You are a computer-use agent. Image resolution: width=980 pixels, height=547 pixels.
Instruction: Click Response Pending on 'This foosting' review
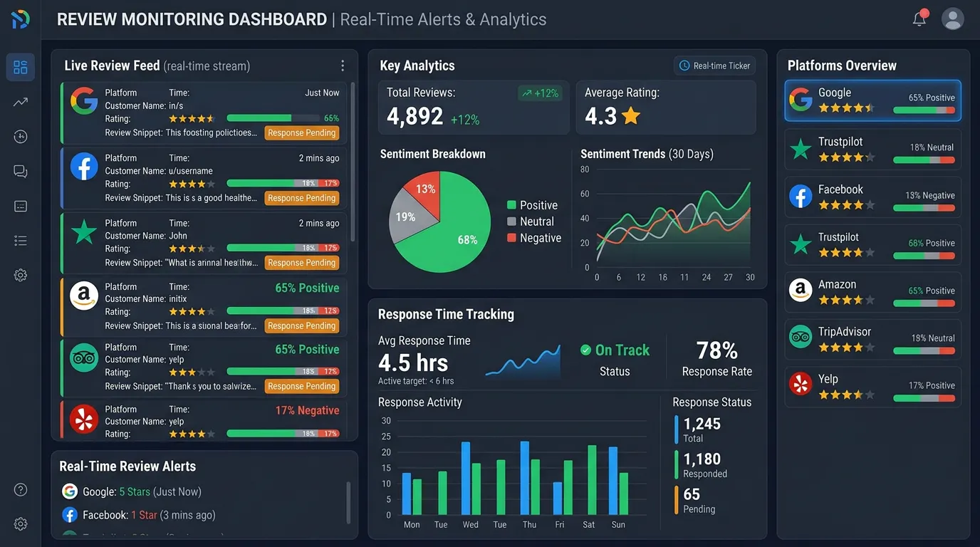click(x=302, y=132)
